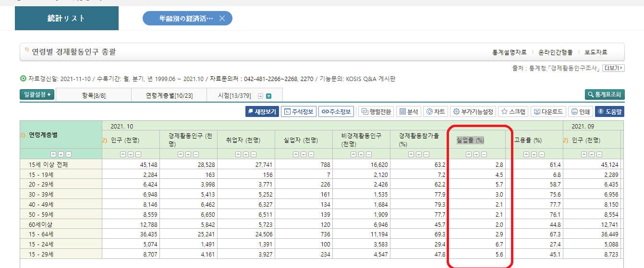644x268 pixels.
Task: Close the 年齢別の経済活… tab
Action: [x=222, y=19]
